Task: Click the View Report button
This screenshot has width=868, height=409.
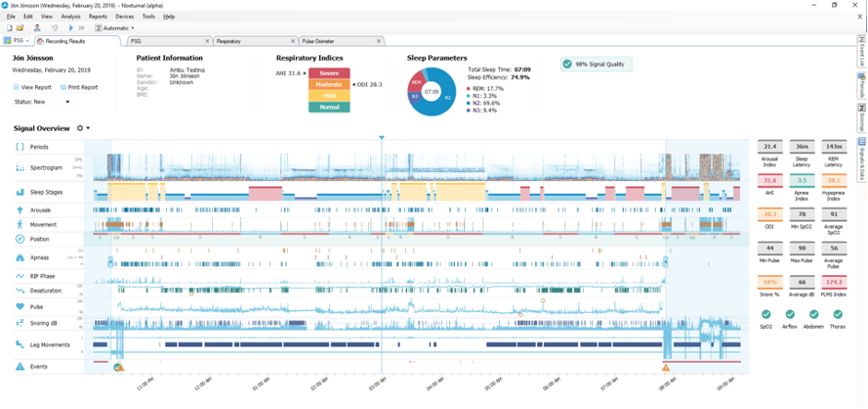Action: tap(32, 87)
